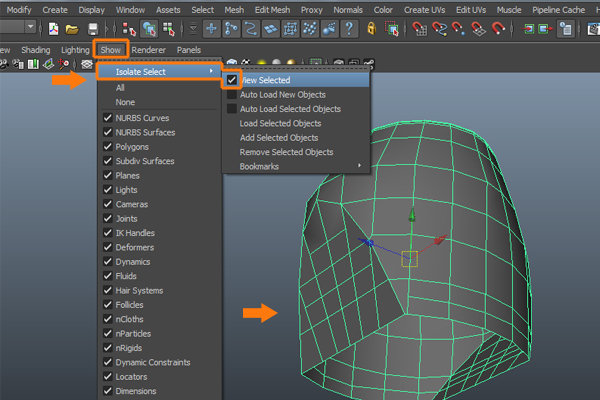Click the yellow center manipulator handle
Image resolution: width=600 pixels, height=400 pixels.
[408, 258]
